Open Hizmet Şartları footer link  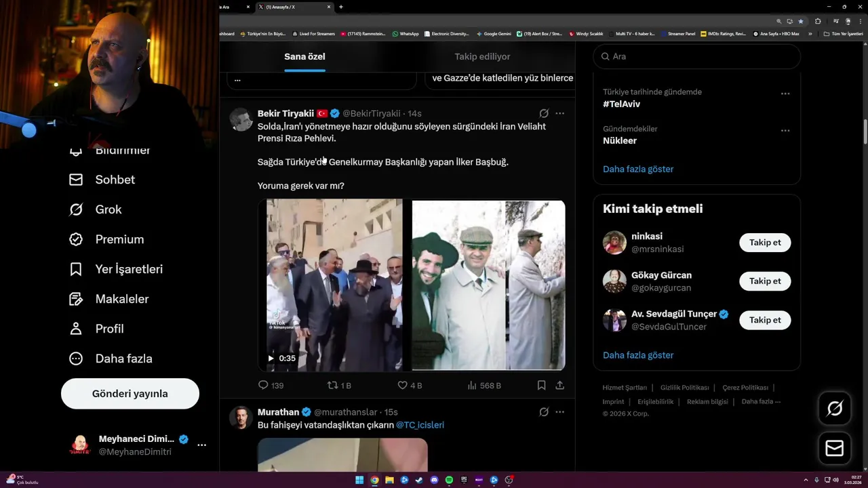625,388
